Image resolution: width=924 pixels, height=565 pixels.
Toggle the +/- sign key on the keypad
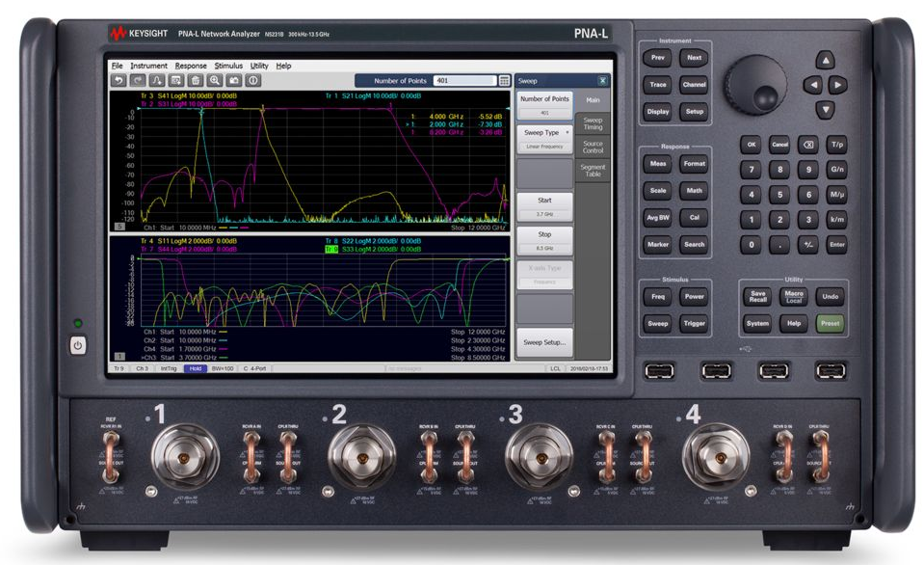(808, 244)
